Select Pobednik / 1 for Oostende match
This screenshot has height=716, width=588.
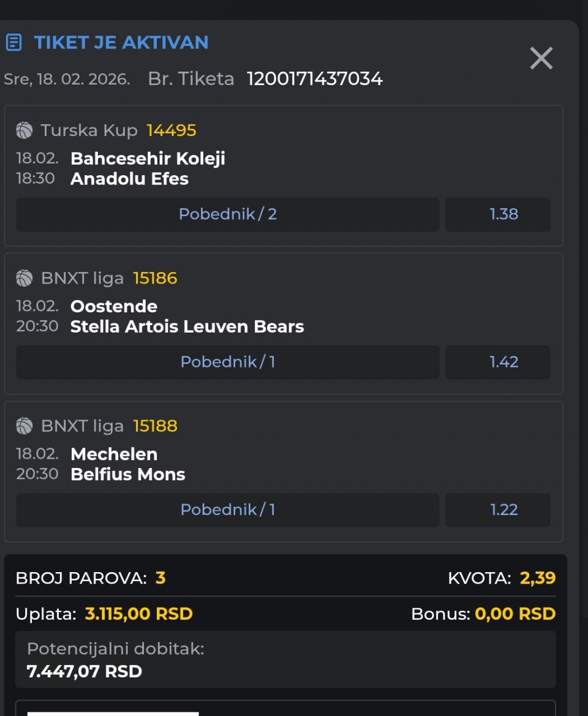pos(228,362)
